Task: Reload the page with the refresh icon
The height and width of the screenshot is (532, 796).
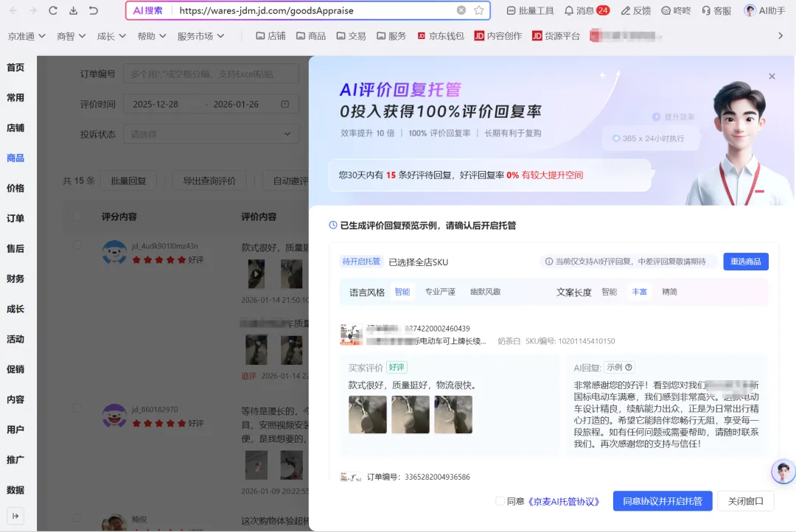Action: 53,10
